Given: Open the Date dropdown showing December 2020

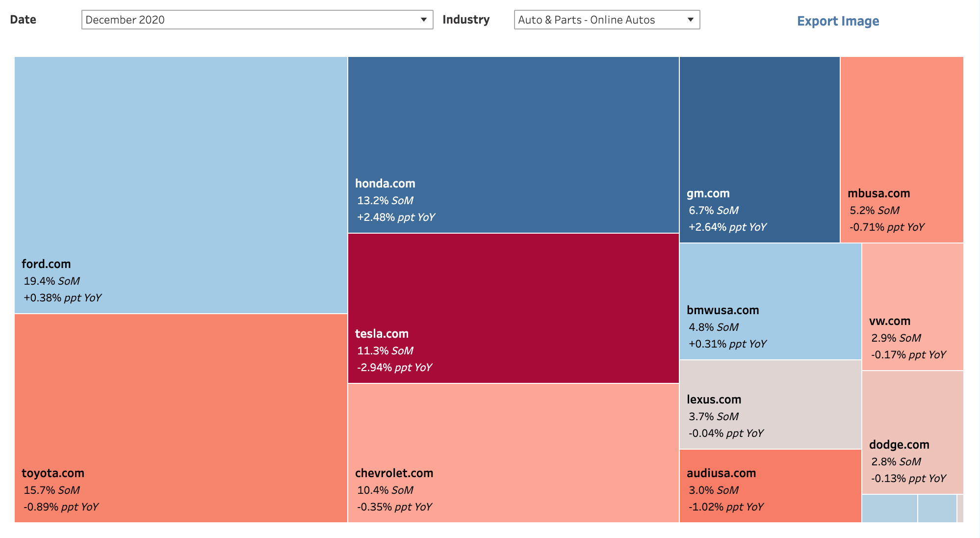Looking at the screenshot, I should (257, 20).
